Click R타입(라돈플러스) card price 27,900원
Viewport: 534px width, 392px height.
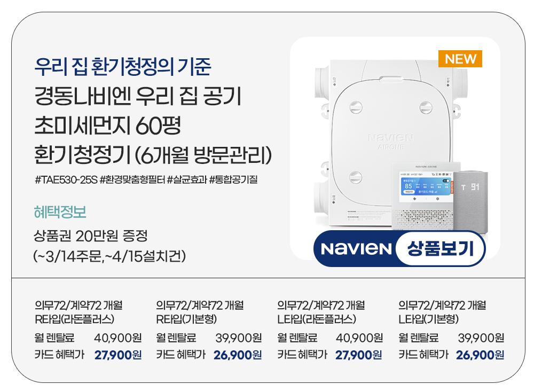click(118, 355)
